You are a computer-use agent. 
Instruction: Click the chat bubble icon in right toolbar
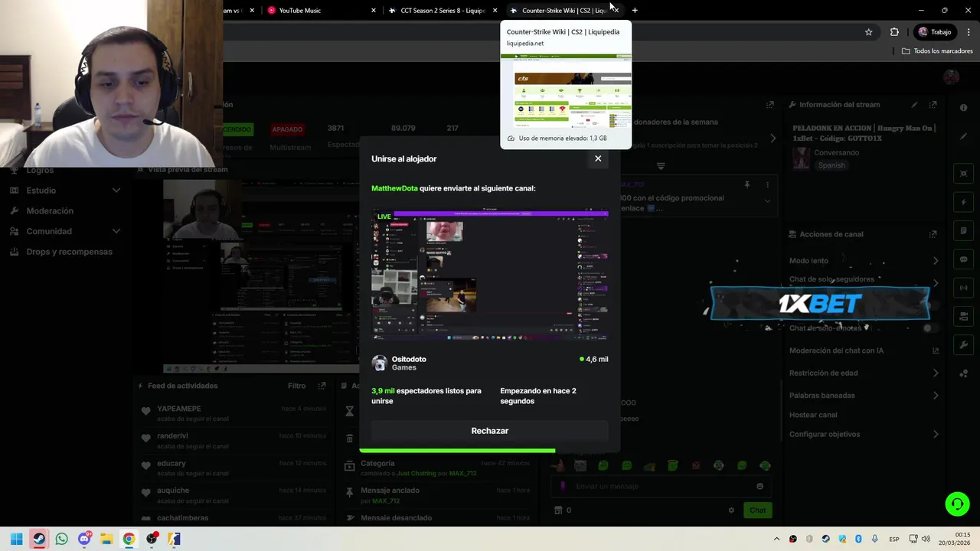tap(963, 259)
